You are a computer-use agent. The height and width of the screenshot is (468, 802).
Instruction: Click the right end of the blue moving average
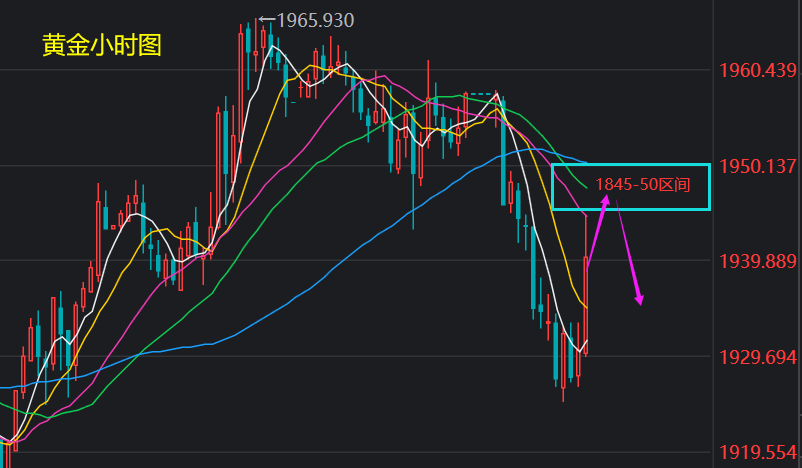pos(588,163)
